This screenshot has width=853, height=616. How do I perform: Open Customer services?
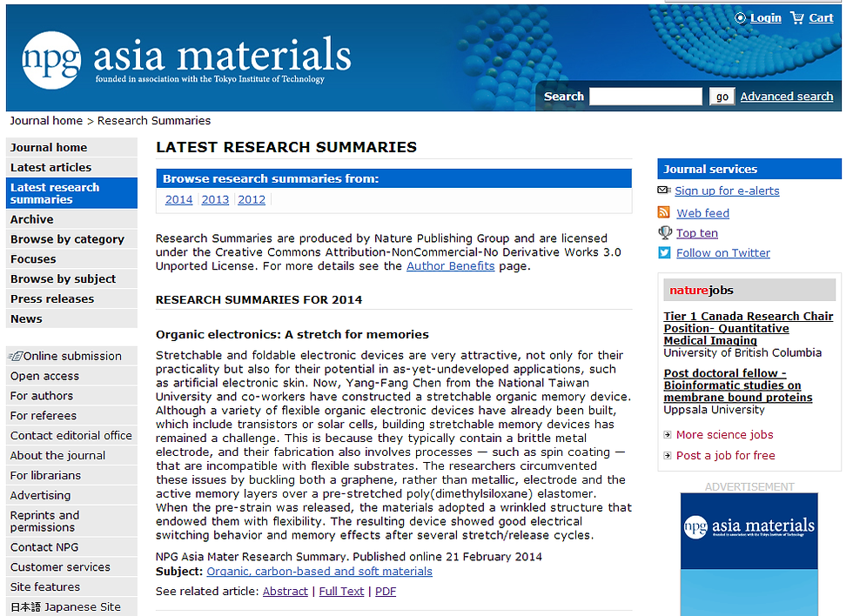(71, 567)
